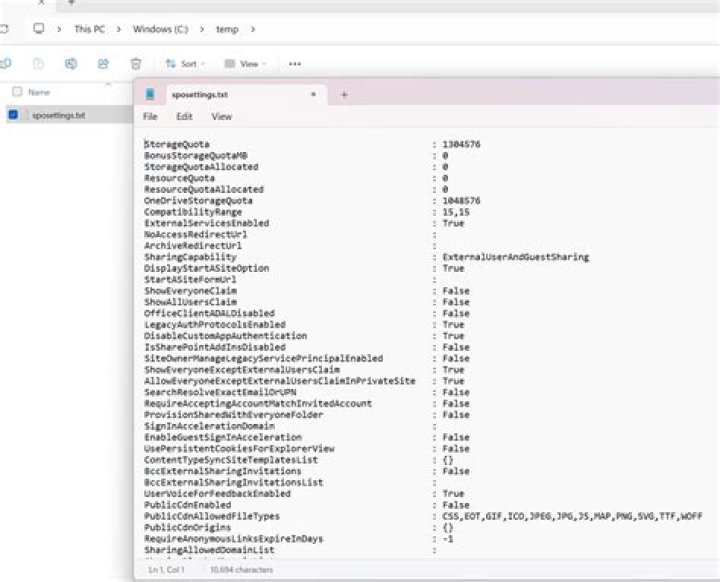Expand the chevron before This PC
This screenshot has width=720, height=582.
pyautogui.click(x=59, y=29)
